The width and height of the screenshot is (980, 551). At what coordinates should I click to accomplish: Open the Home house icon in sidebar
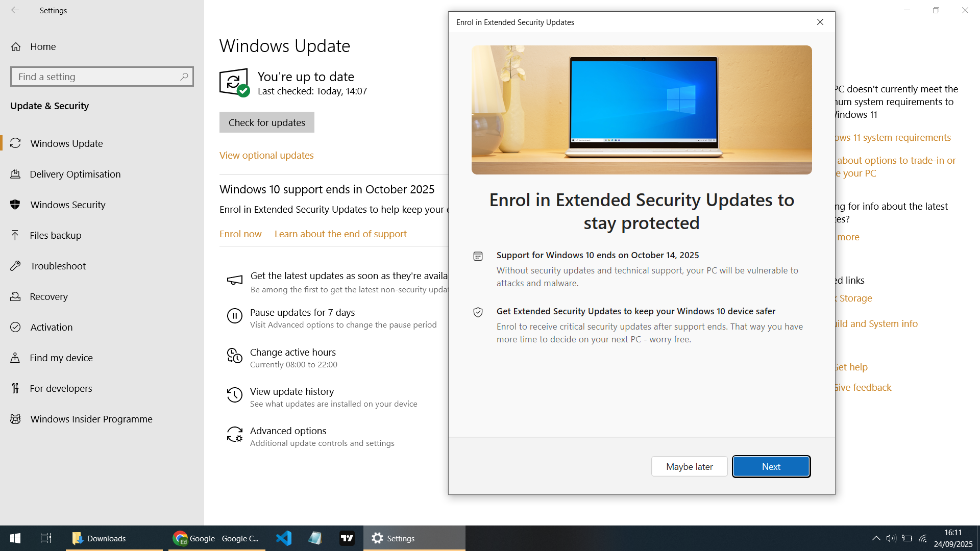point(16,46)
